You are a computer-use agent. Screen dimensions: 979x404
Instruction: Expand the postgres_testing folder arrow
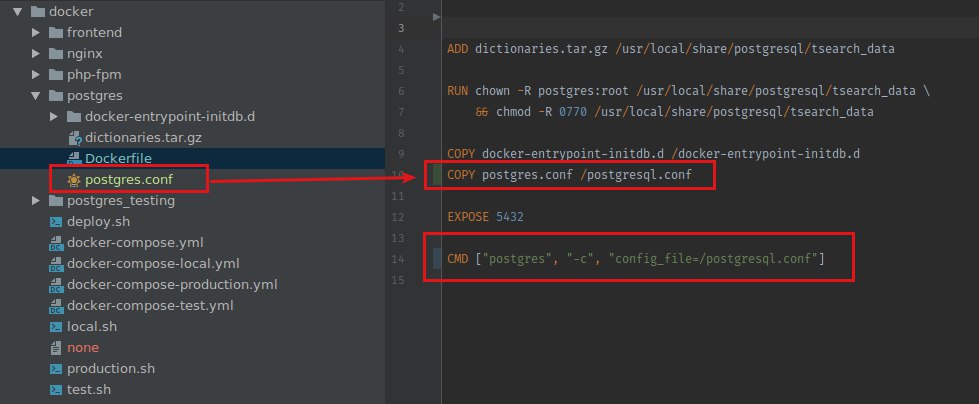pos(36,201)
